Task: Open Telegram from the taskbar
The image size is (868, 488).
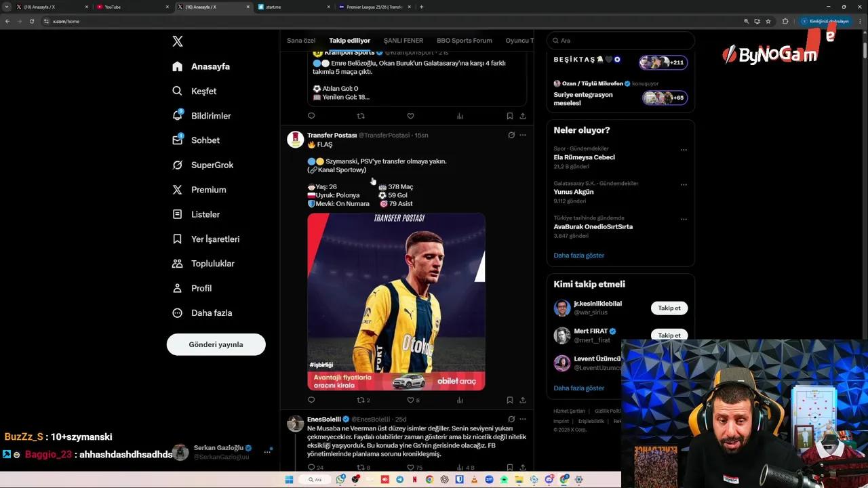Action: (x=399, y=480)
